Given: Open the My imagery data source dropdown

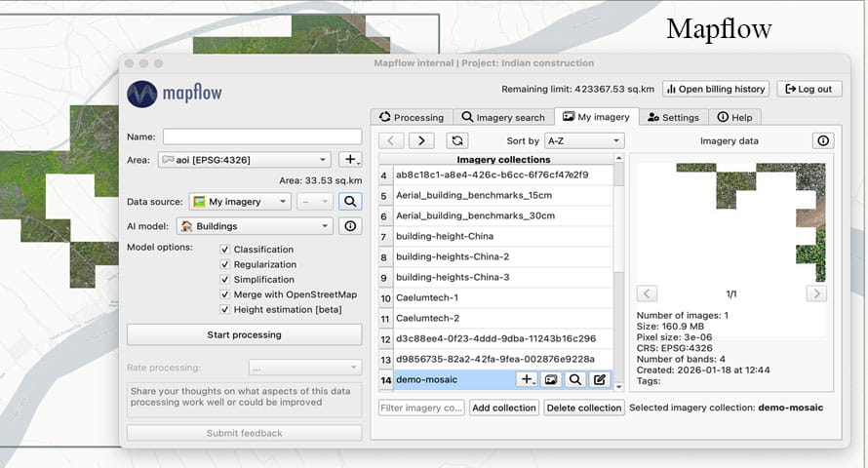Looking at the screenshot, I should tap(240, 202).
